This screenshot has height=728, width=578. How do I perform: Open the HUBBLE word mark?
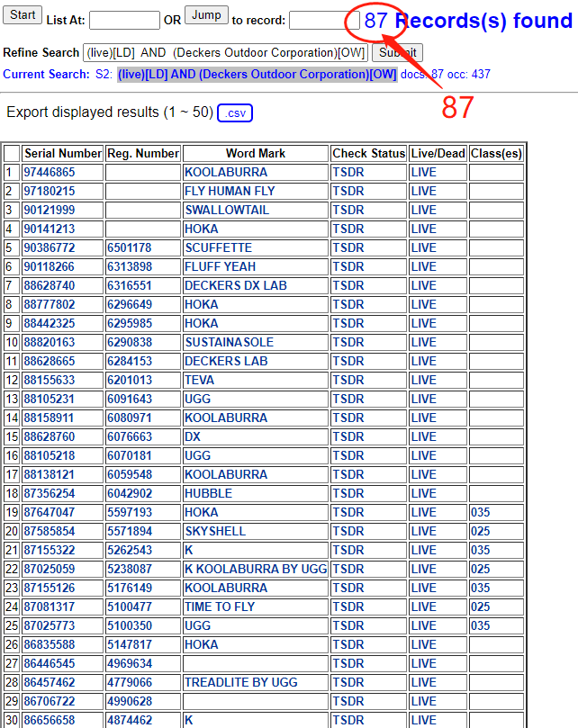pos(208,493)
